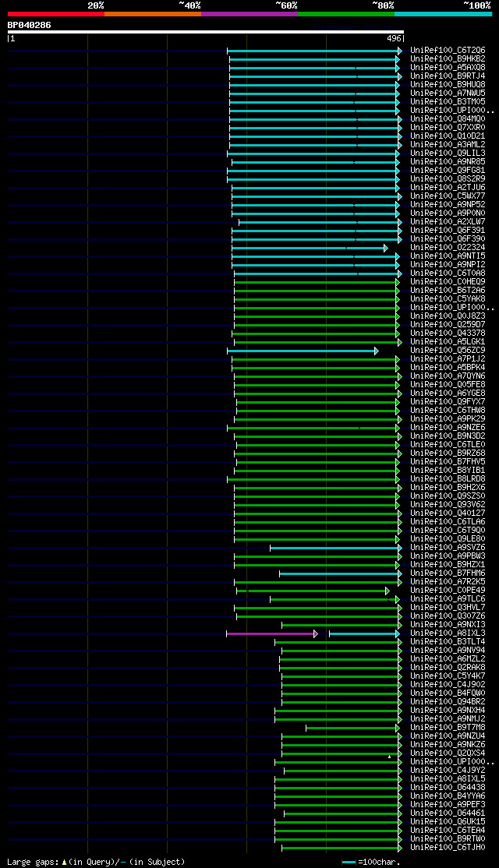Select the UniRef100_Q2RAK8 label
This screenshot has height=868, width=499.
[x=448, y=668]
